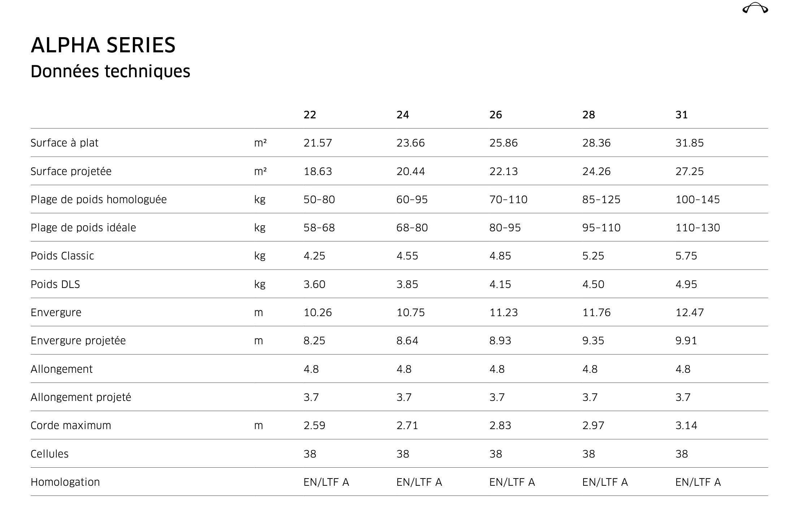Select the size 22 column header
This screenshot has height=524, width=812.
pos(310,115)
